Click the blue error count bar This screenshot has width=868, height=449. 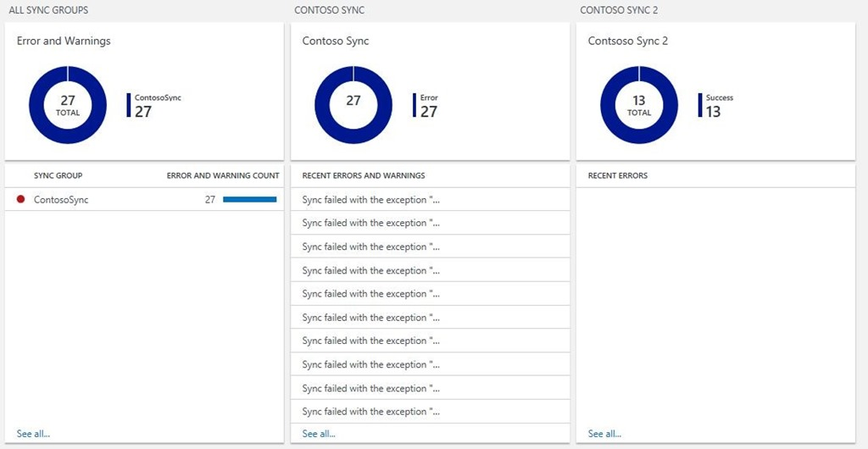tap(249, 200)
